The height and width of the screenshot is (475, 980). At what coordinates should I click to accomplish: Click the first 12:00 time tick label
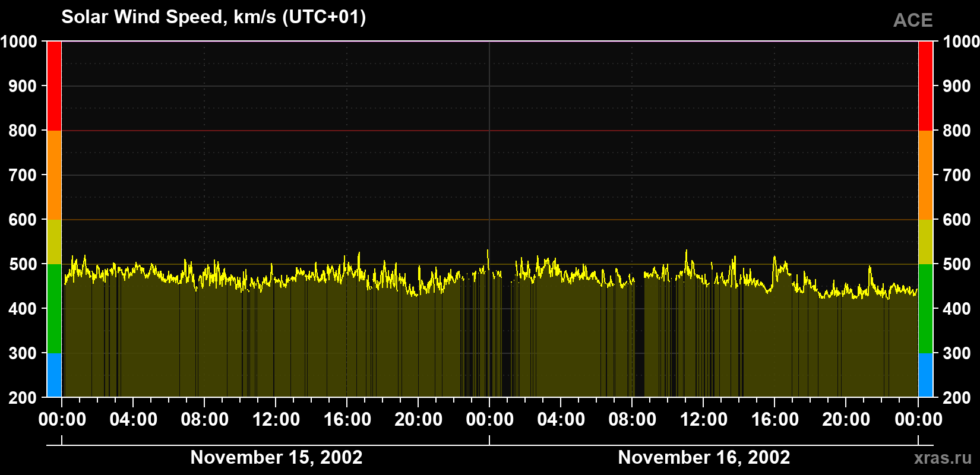click(x=276, y=419)
